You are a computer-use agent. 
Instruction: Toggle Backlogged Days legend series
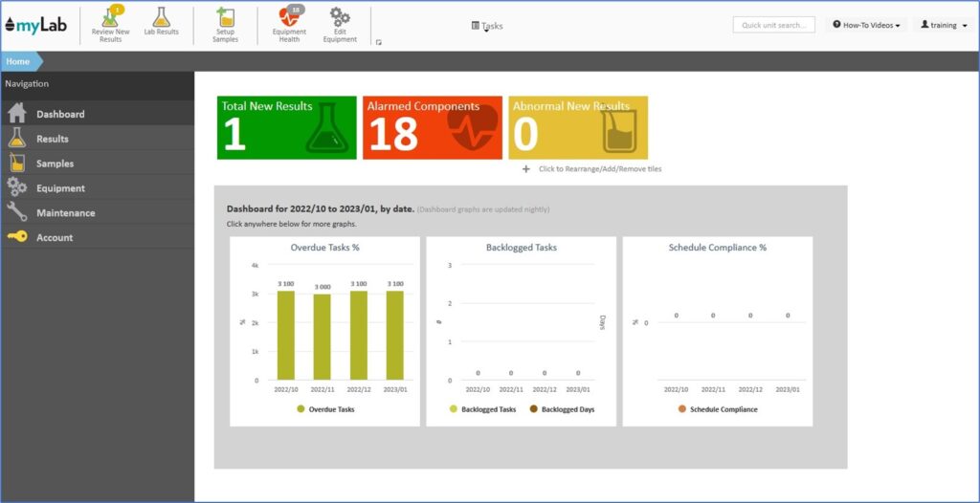pos(561,409)
